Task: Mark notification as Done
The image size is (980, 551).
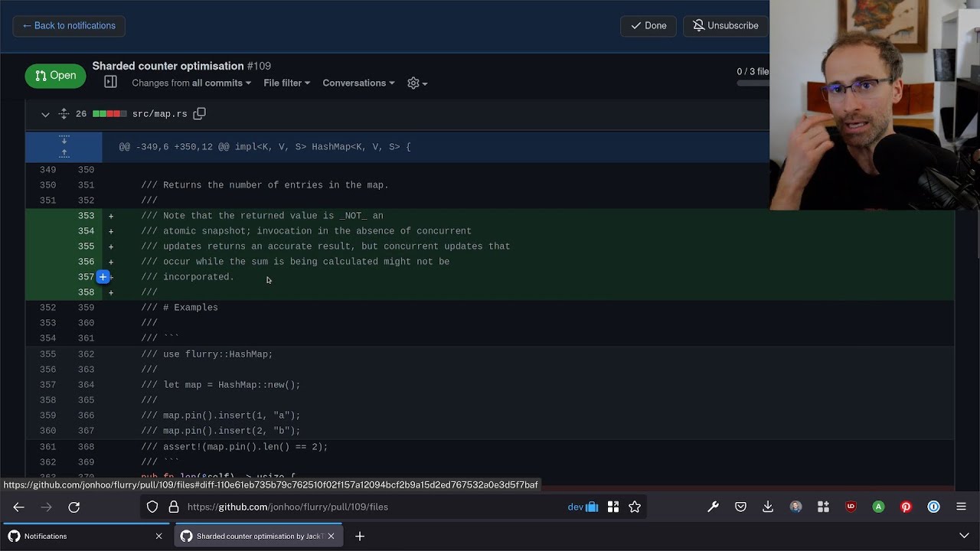Action: [648, 25]
